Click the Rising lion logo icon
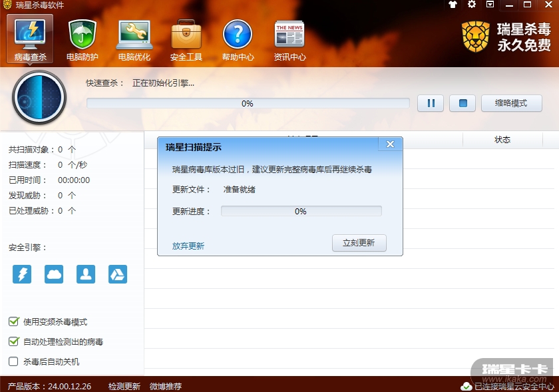The width and height of the screenshot is (559, 392). (x=476, y=37)
